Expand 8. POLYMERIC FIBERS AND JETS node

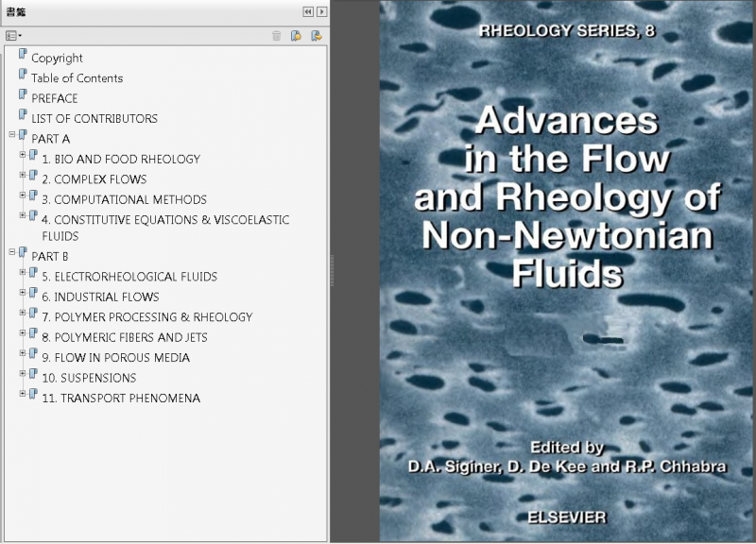pyautogui.click(x=23, y=333)
